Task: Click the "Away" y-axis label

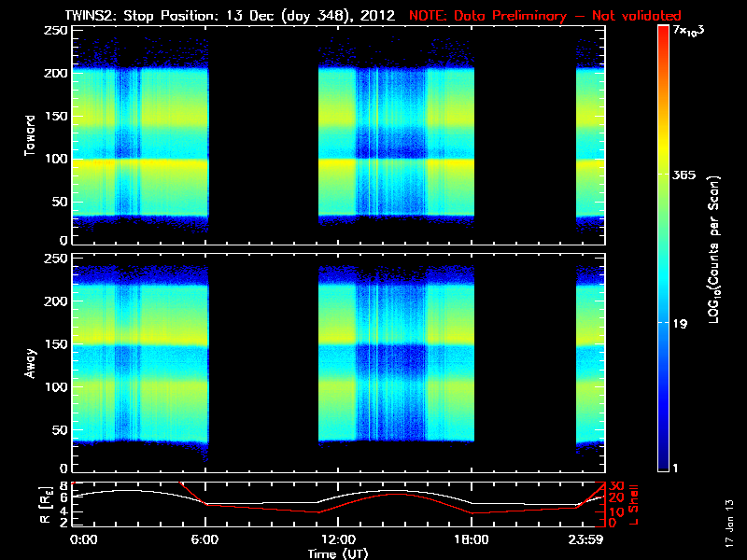Action: (30, 363)
